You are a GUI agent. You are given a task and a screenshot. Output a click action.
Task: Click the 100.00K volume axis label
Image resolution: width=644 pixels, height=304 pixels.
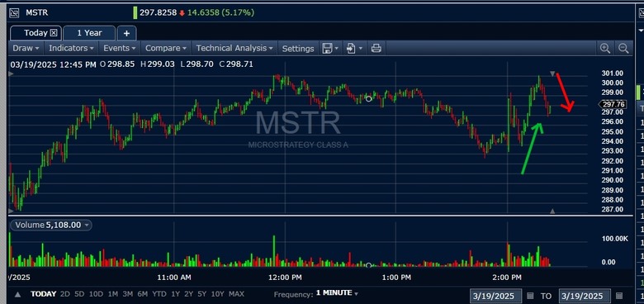pos(615,239)
